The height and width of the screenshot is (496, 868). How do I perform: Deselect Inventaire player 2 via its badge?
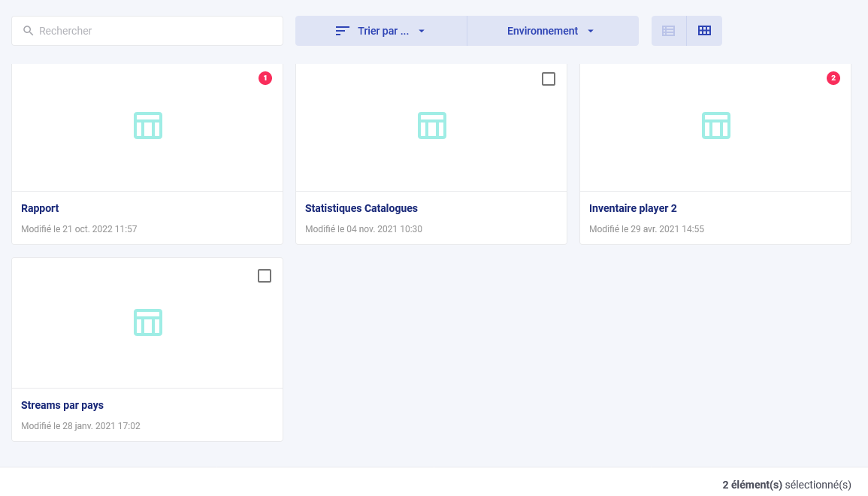coord(833,77)
